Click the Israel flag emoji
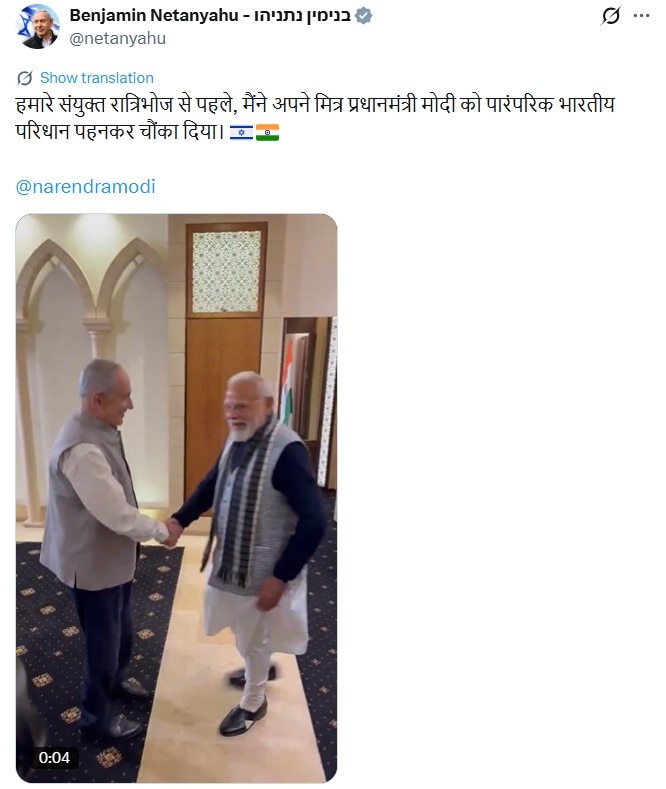Screen dimensions: 666x789 [x=241, y=132]
